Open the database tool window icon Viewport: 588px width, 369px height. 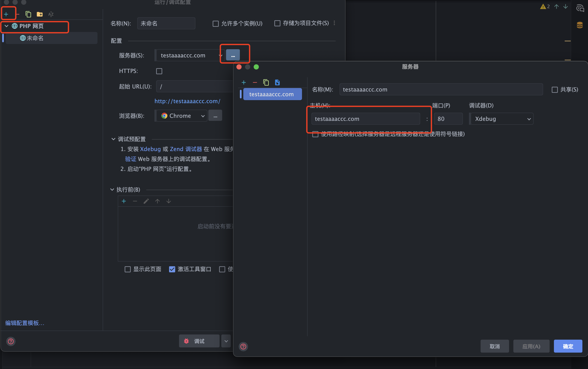tap(580, 25)
